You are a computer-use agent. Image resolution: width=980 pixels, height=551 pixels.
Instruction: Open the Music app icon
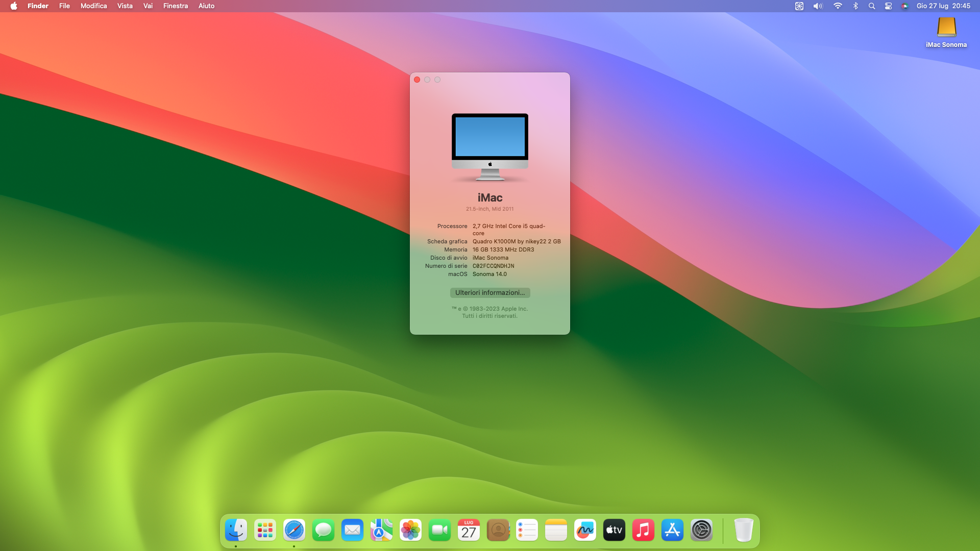[x=643, y=530]
